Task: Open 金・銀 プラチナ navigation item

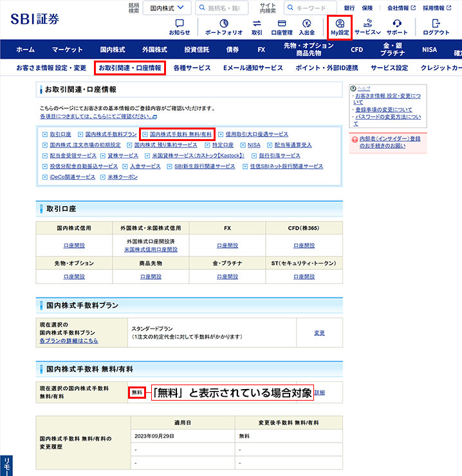Action: tap(393, 49)
